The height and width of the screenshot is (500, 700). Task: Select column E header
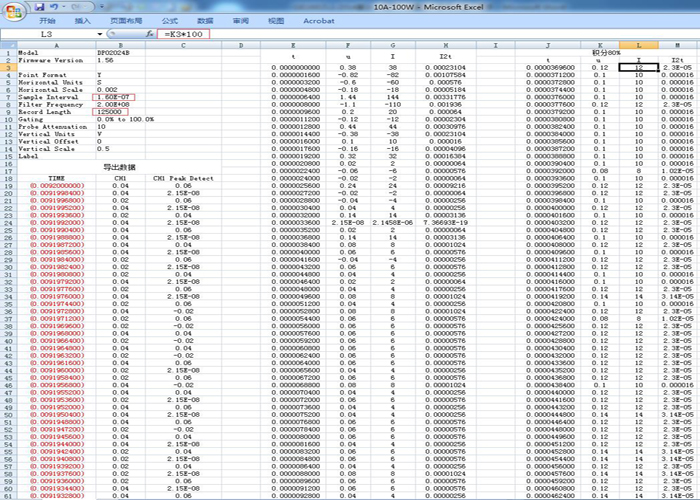coord(293,45)
